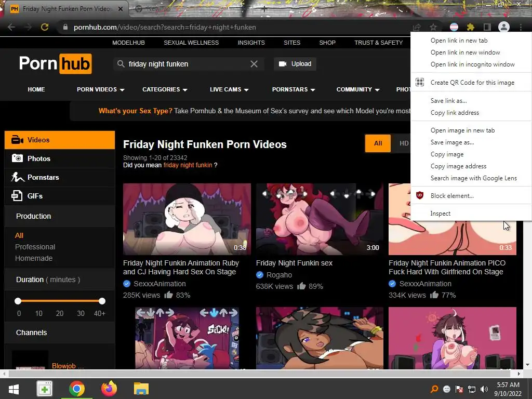Choose Open image in new tab
Screen dimensions: 532x399
coord(471,130)
